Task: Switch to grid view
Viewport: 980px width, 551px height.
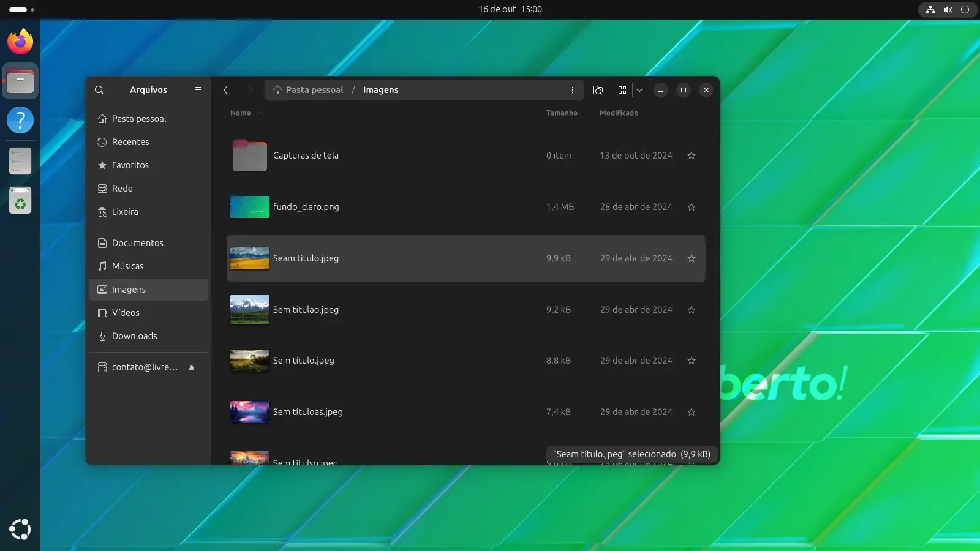Action: (622, 90)
